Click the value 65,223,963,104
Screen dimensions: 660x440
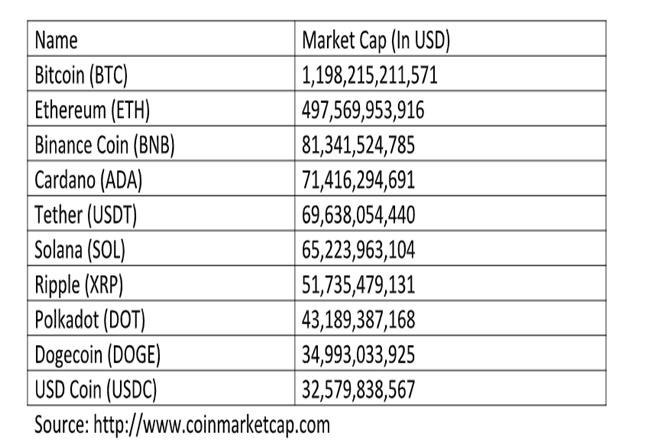pyautogui.click(x=358, y=249)
